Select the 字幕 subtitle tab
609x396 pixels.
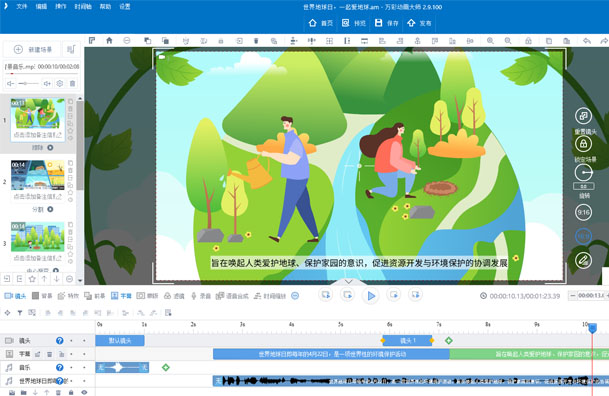121,296
